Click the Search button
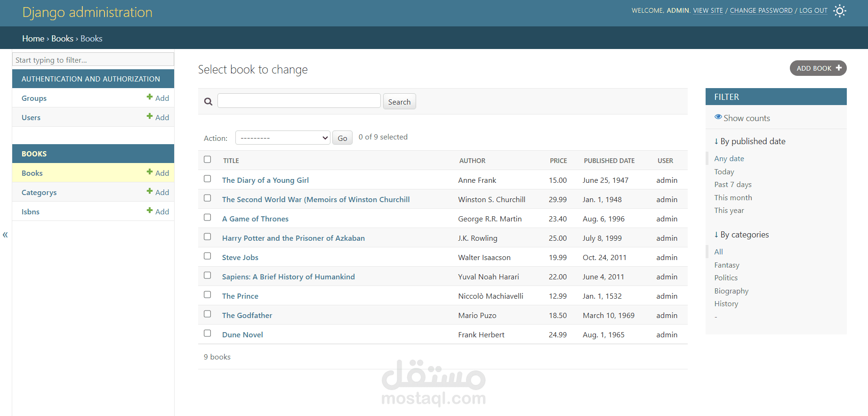 [x=399, y=102]
